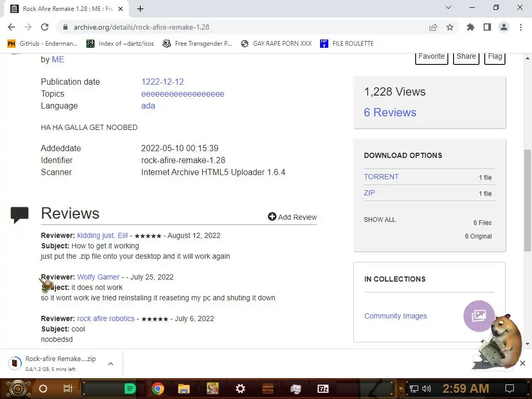The height and width of the screenshot is (399, 532).
Task: Click the Flag button
Action: [x=495, y=57]
